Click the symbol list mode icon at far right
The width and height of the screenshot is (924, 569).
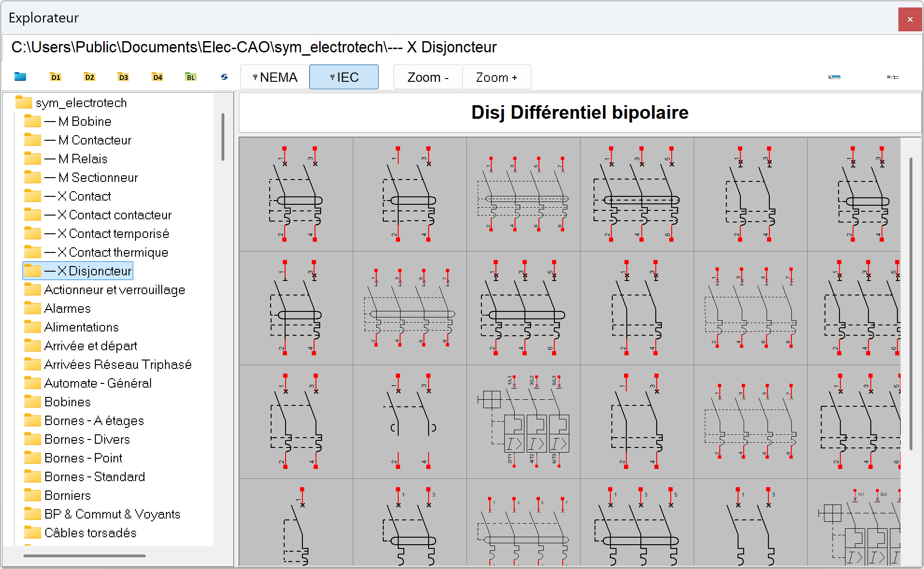click(x=892, y=77)
